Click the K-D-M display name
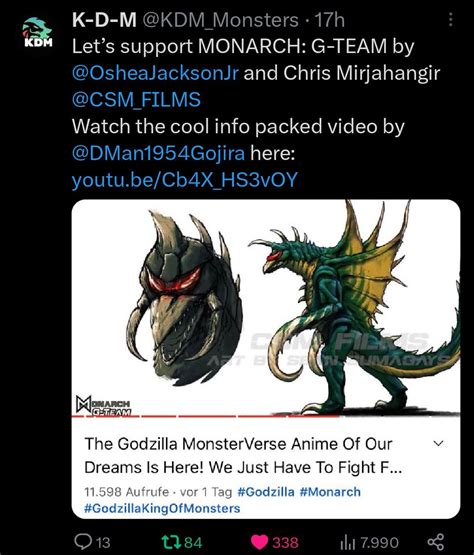The width and height of the screenshot is (474, 555). pos(104,20)
